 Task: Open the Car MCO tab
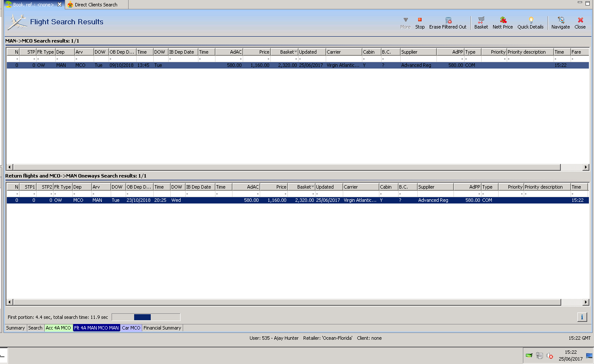(131, 328)
